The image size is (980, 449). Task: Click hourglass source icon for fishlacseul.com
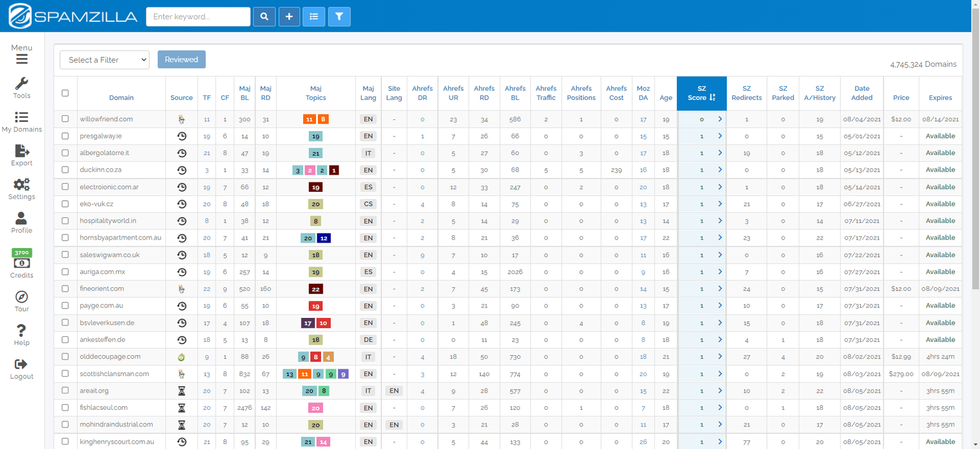(x=181, y=407)
